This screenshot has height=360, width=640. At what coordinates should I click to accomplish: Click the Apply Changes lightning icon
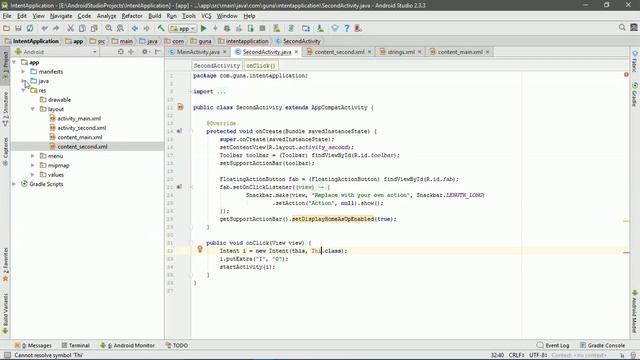[215, 28]
